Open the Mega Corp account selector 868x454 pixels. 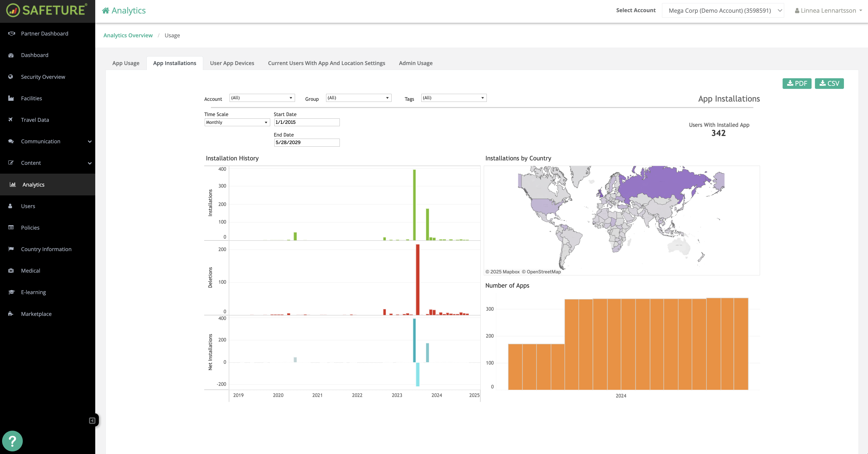tap(723, 10)
